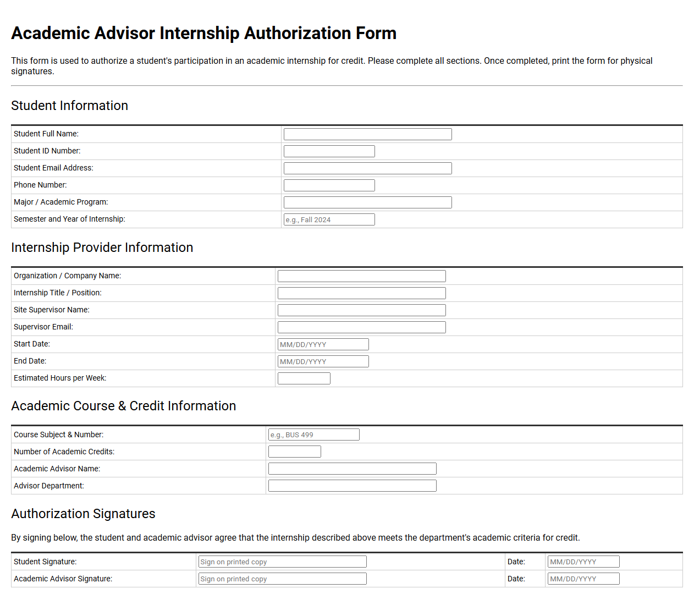Focus the Site Supervisor Name field
The height and width of the screenshot is (616, 694).
[x=362, y=310]
